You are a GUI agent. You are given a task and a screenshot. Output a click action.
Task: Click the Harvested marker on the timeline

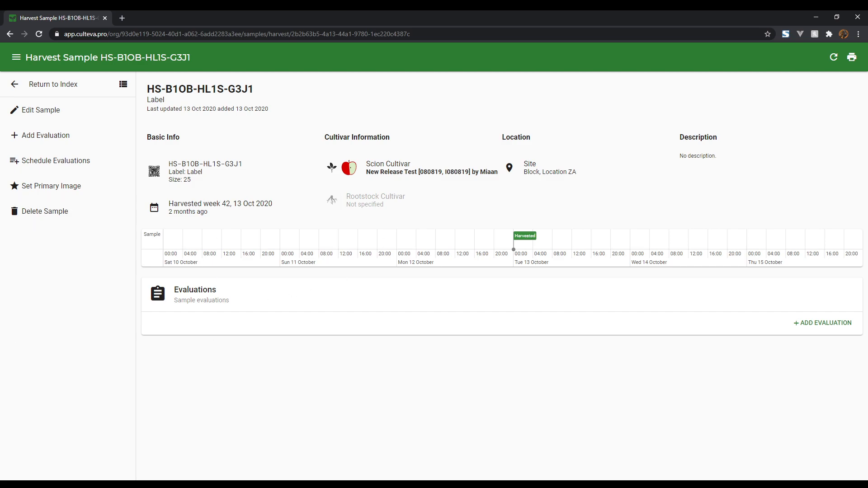[524, 235]
